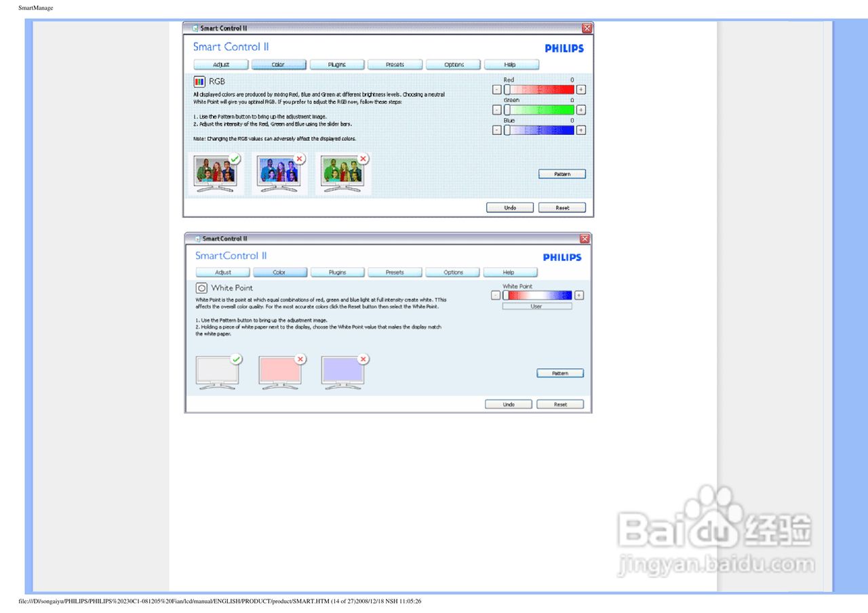Switch to Presets tab in the RGB window
868x613 pixels.
395,64
